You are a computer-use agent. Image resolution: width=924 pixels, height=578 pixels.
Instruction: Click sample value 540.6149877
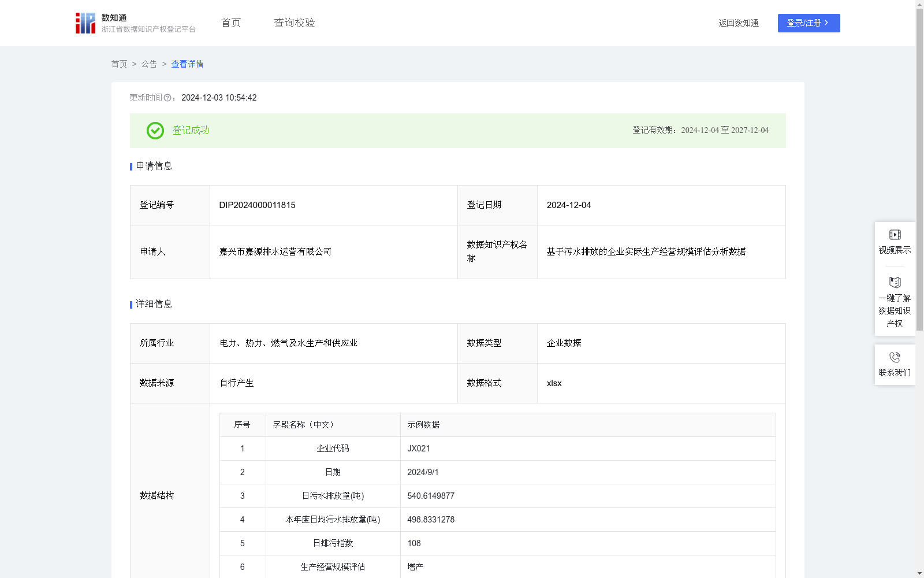point(431,496)
